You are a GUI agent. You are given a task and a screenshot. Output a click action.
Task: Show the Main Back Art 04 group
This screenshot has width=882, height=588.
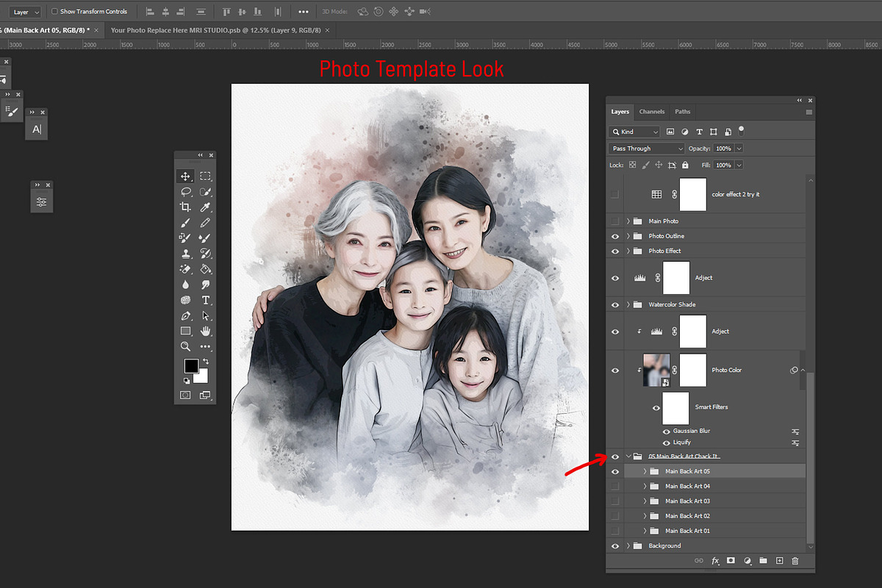point(615,487)
